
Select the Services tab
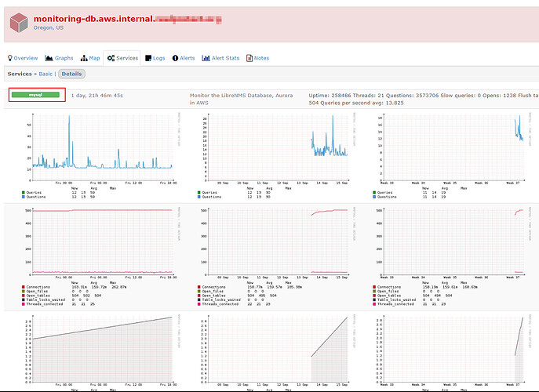(122, 58)
